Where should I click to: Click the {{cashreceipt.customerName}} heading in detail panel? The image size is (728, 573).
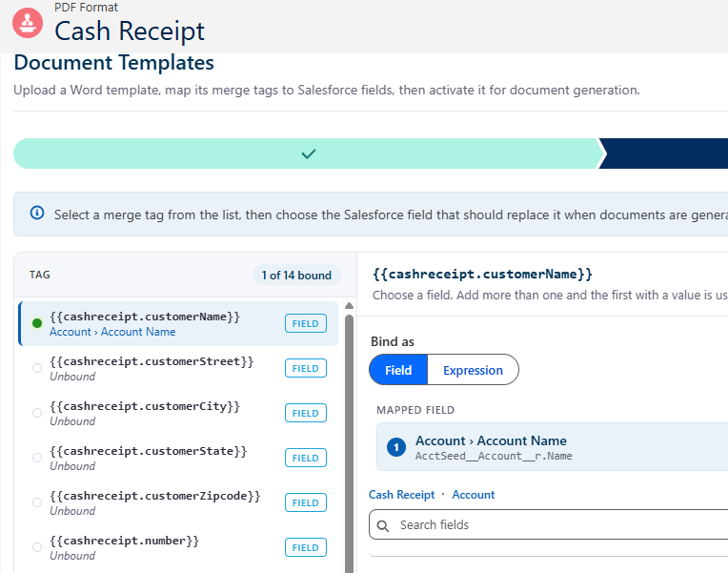point(482,275)
